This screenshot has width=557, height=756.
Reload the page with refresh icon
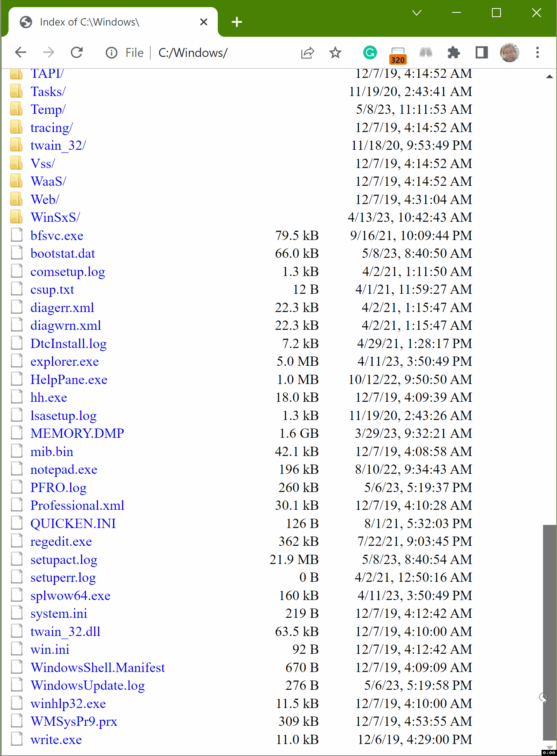coord(77,52)
